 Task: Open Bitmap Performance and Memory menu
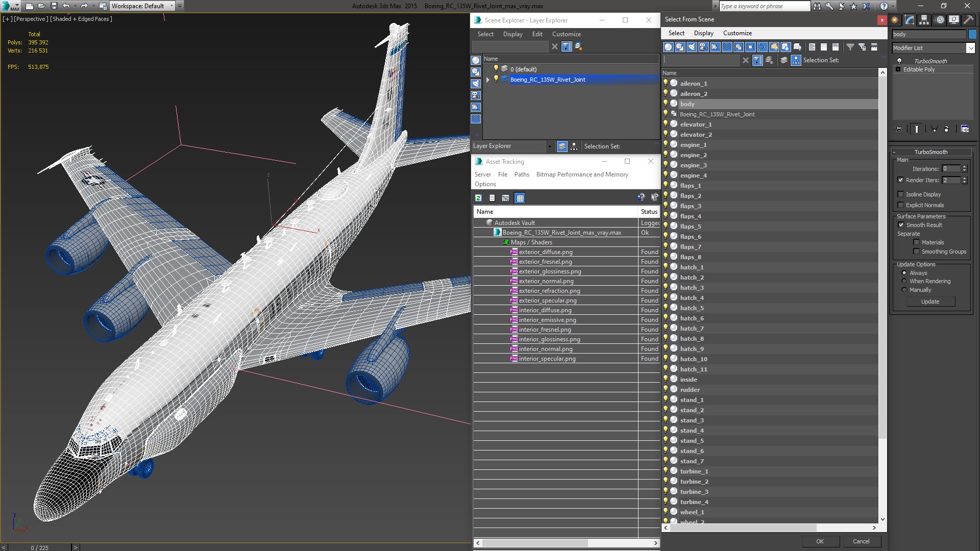click(x=582, y=174)
